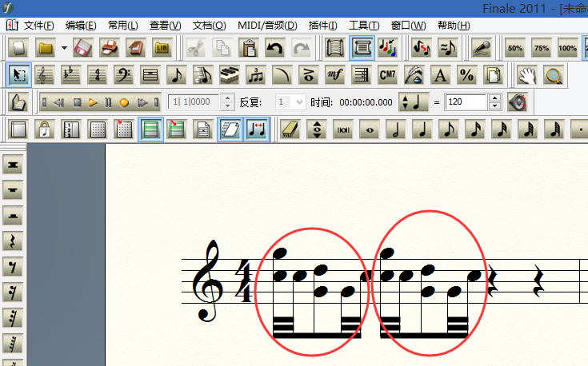Open the 编辑(E) menu
Viewport: 588px width, 366px height.
[81, 26]
